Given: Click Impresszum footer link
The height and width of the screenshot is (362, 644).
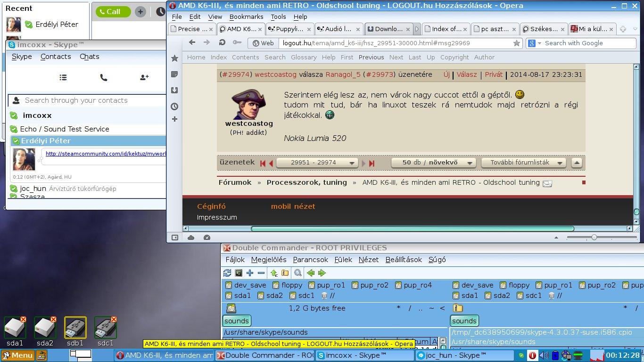Looking at the screenshot, I should pyautogui.click(x=217, y=218).
